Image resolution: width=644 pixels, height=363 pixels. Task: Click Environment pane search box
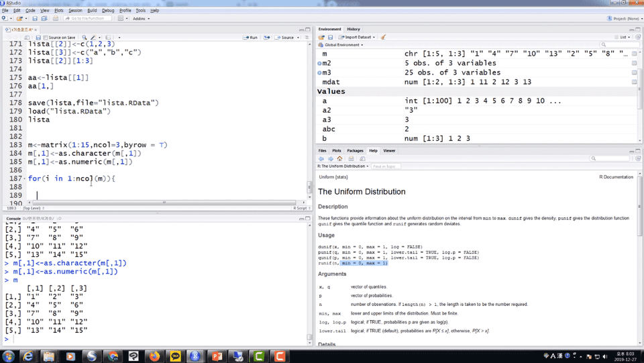(619, 45)
